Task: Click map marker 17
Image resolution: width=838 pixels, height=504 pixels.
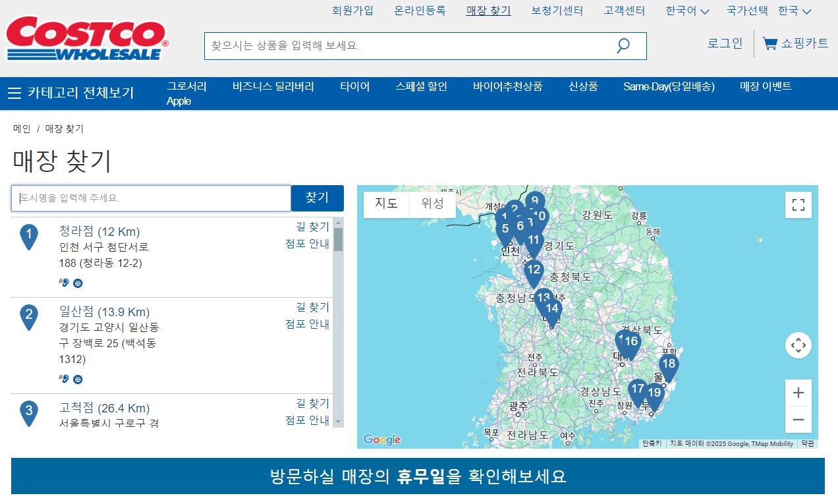Action: [x=637, y=391]
